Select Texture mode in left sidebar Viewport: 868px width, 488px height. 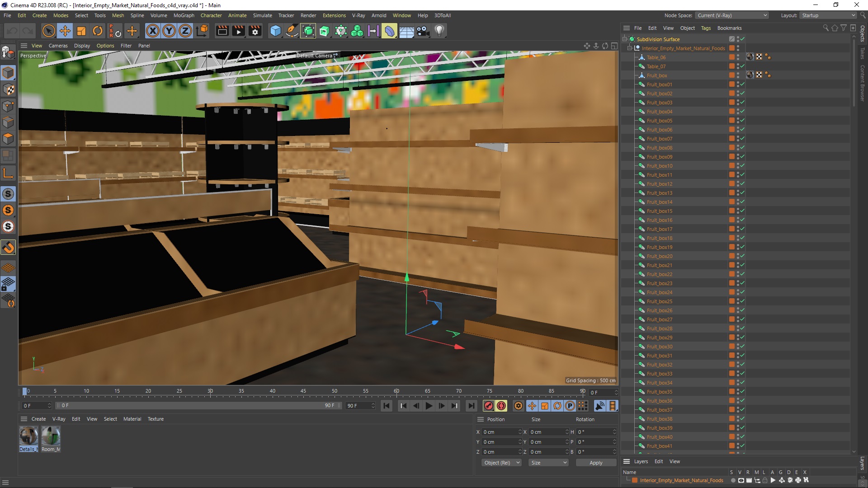click(8, 89)
